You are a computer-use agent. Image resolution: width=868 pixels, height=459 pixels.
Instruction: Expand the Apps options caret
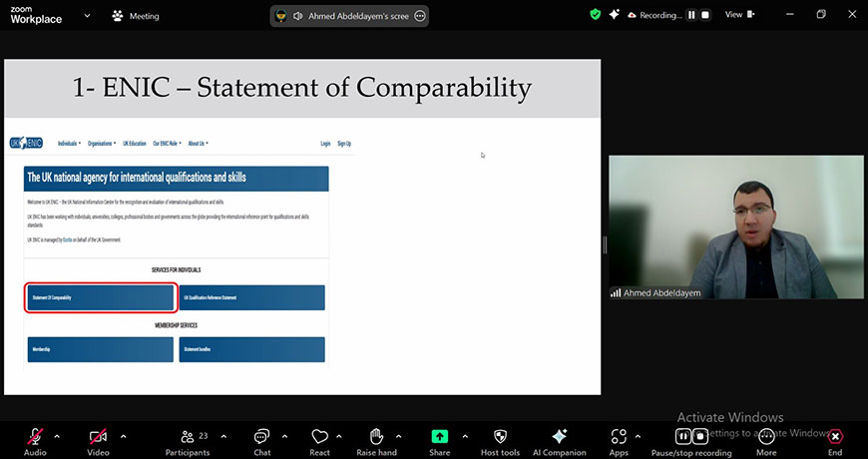tap(638, 437)
